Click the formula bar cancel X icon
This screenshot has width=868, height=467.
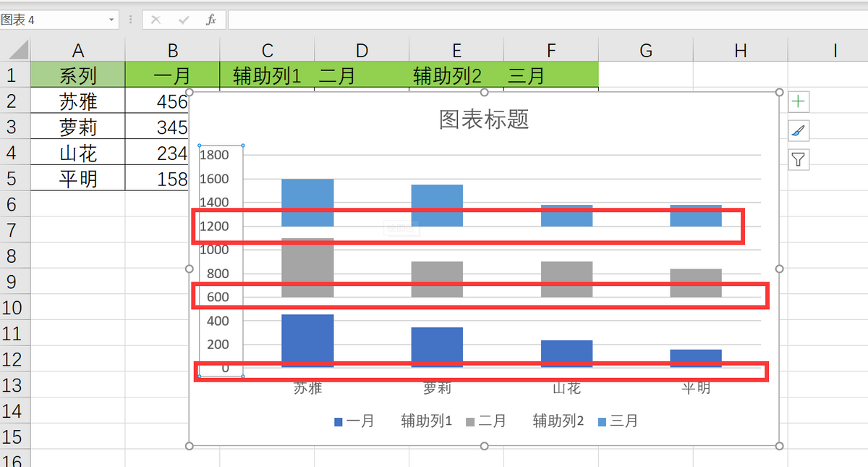click(156, 20)
